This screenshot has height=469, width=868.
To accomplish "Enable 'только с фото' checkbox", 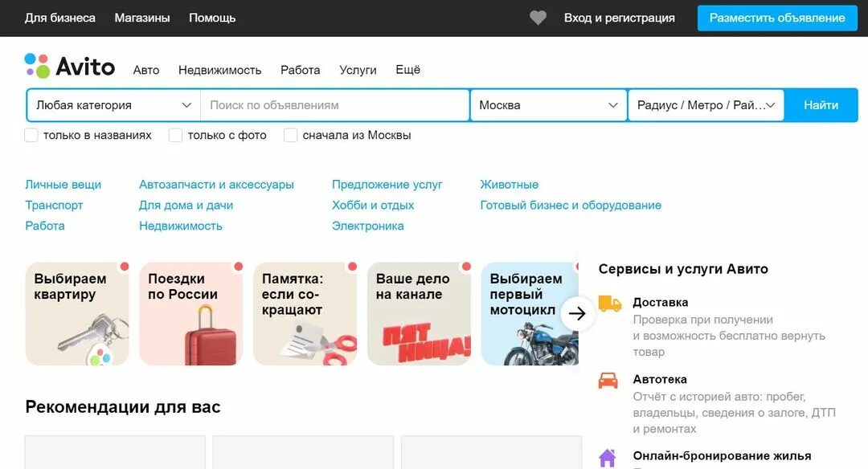I will [175, 135].
